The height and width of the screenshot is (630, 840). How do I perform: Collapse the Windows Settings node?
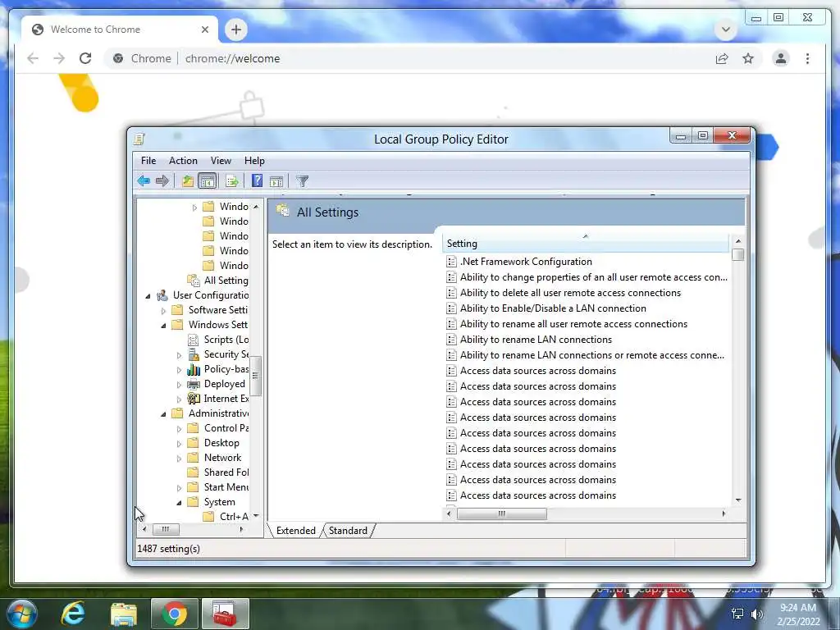tap(163, 325)
